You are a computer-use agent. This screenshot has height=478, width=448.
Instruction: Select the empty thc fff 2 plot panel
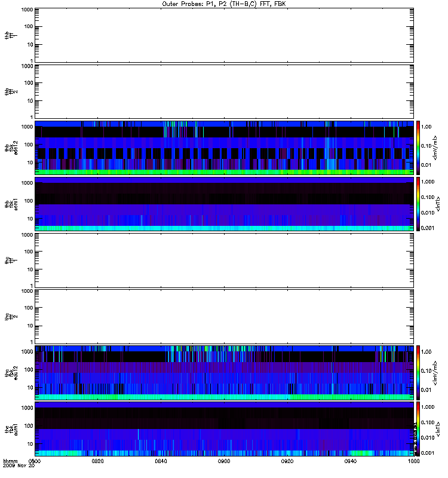(x=224, y=317)
